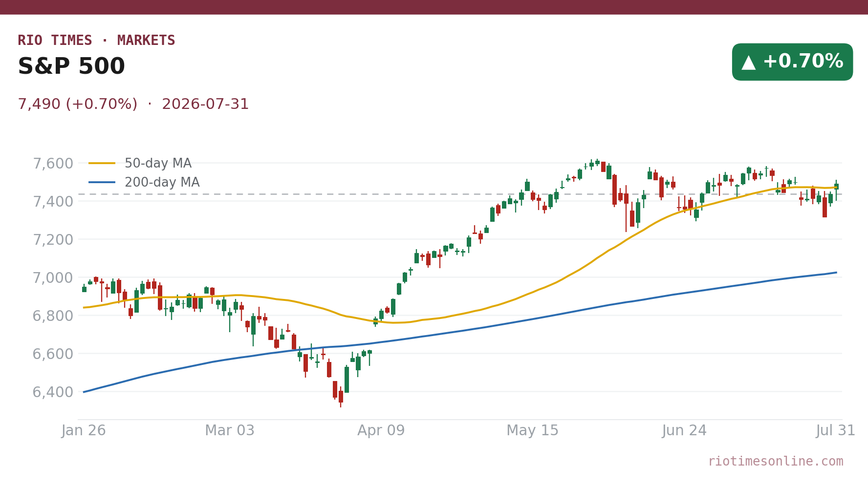This screenshot has height=488, width=868.
Task: Click the blue 200-day MA legend swatch
Action: [x=102, y=183]
